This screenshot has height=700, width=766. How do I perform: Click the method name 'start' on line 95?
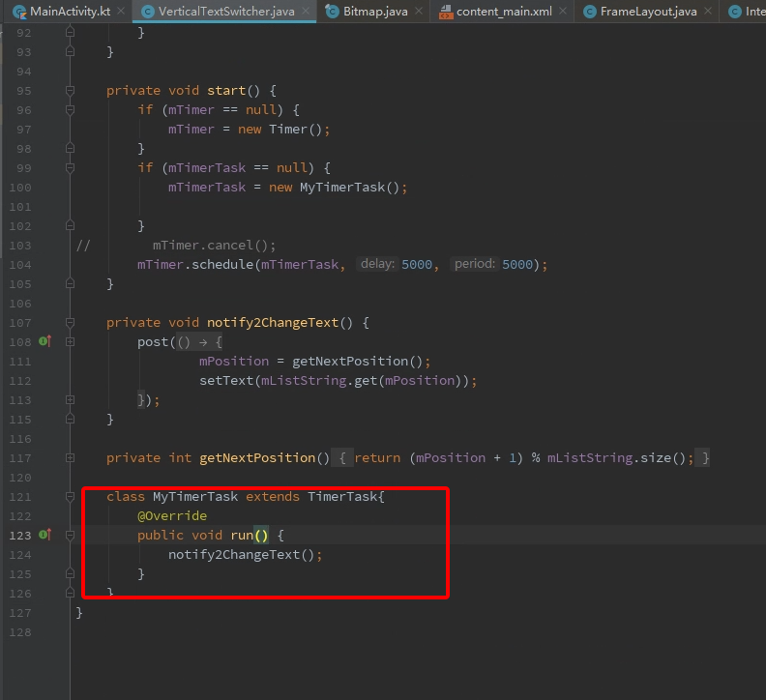click(226, 90)
